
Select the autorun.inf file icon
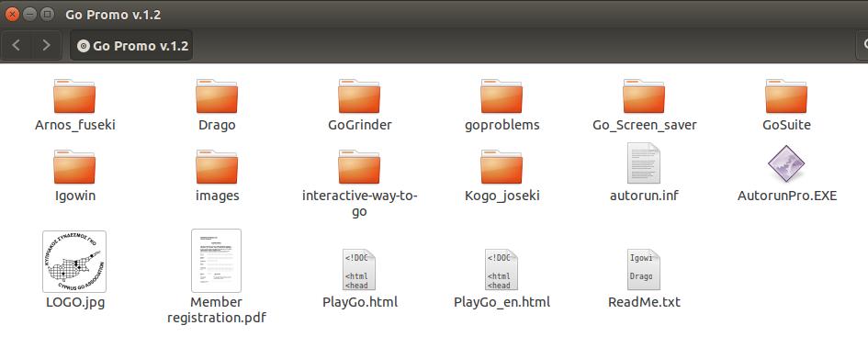pyautogui.click(x=645, y=163)
